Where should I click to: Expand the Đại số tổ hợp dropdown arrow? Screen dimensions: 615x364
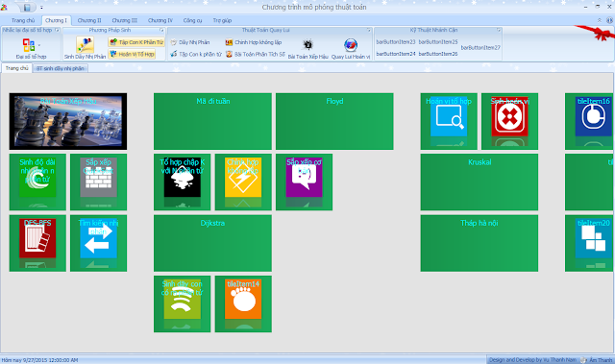click(x=38, y=45)
